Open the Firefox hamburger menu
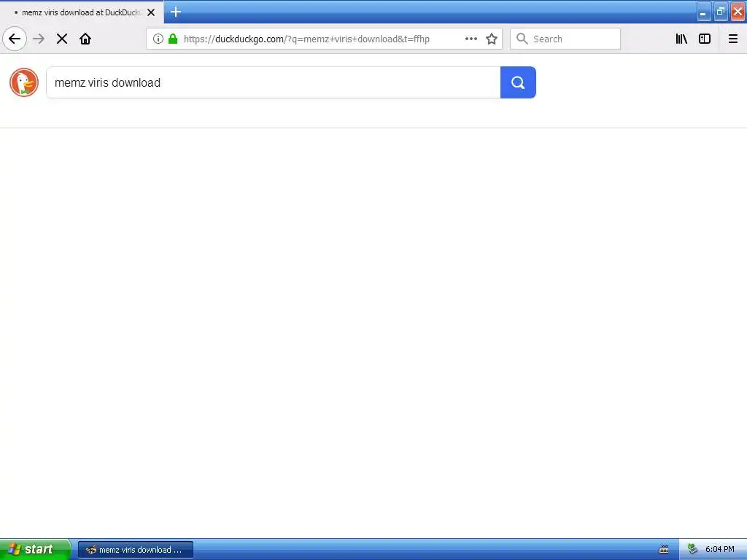Image resolution: width=747 pixels, height=560 pixels. [733, 39]
